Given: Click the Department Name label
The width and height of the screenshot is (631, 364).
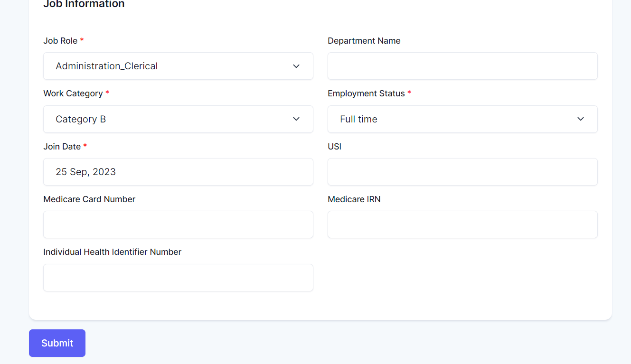Looking at the screenshot, I should (x=364, y=41).
